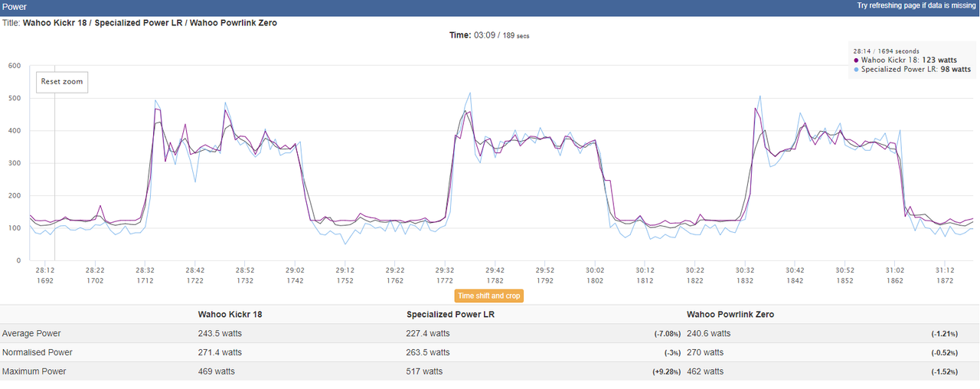Click the 30:02 x-axis time label

click(x=595, y=270)
